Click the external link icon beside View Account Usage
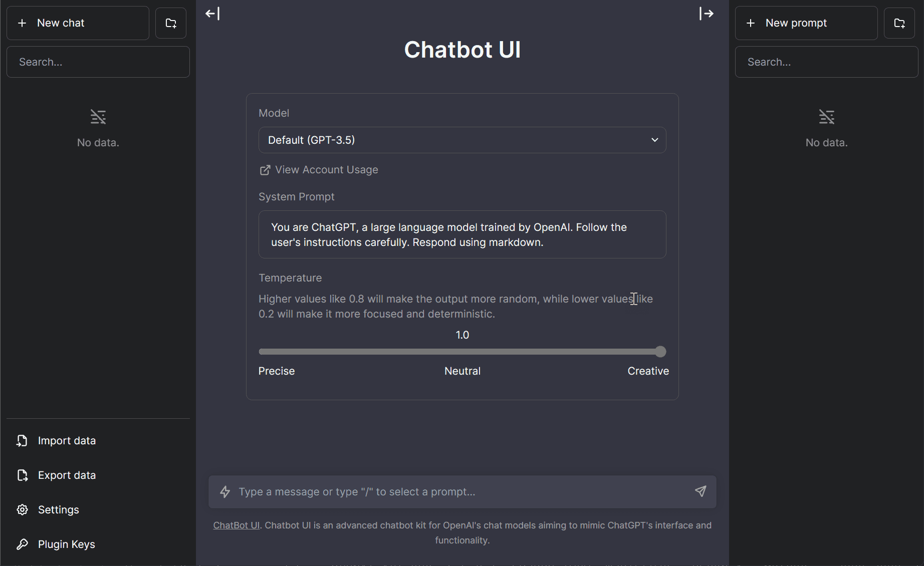Image resolution: width=924 pixels, height=566 pixels. pos(265,170)
